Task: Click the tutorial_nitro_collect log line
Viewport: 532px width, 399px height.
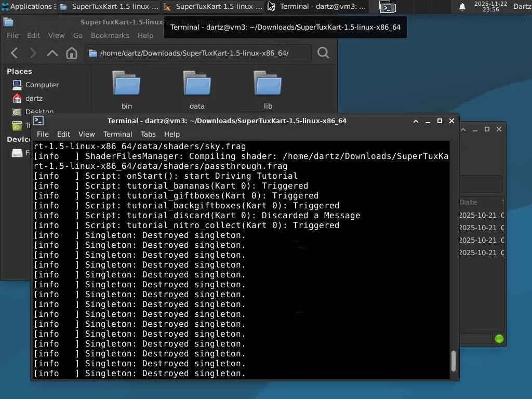Action: [187, 225]
